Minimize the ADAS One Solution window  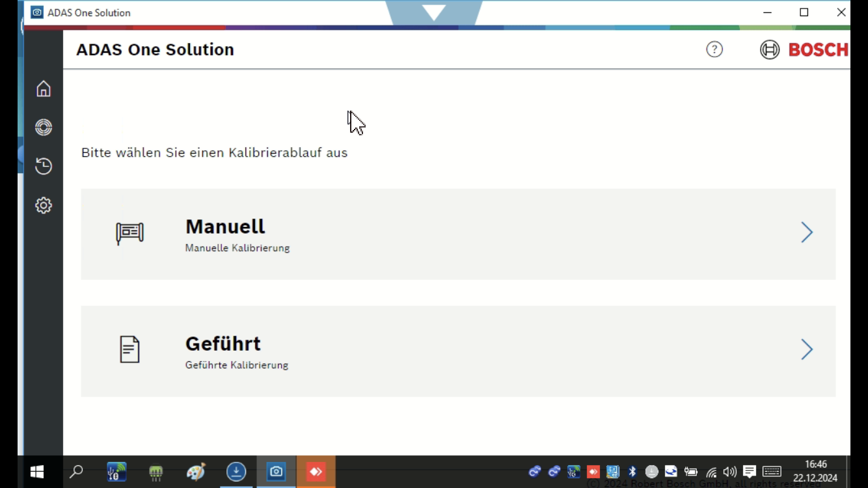768,12
